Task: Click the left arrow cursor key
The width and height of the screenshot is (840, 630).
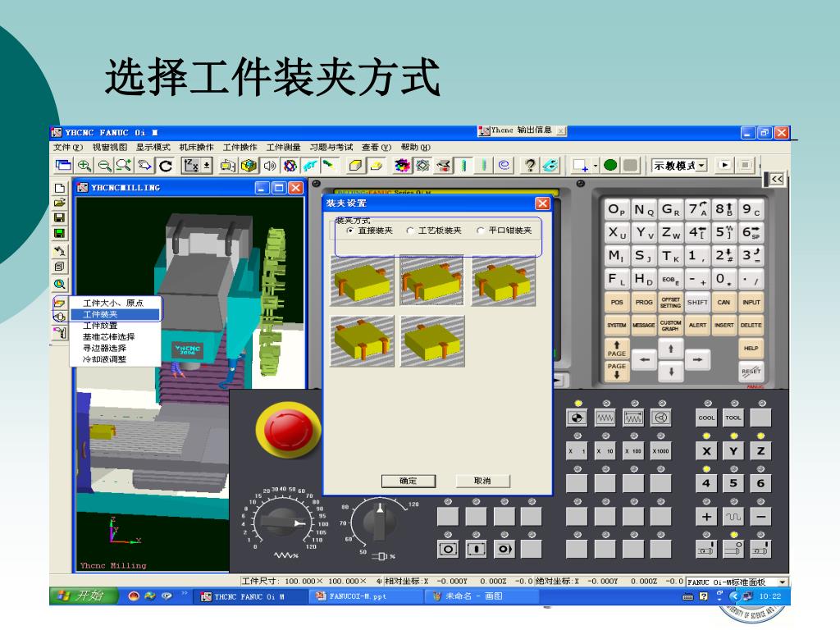Action: click(644, 360)
